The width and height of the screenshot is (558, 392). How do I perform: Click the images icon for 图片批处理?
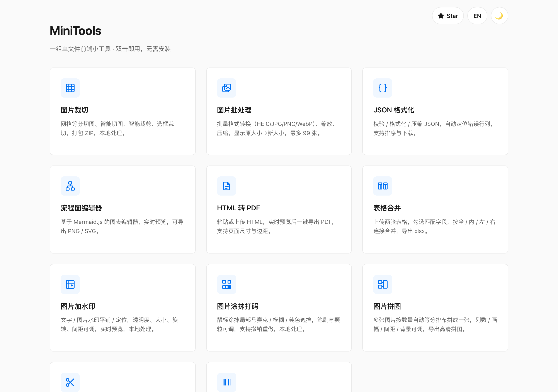tap(226, 88)
